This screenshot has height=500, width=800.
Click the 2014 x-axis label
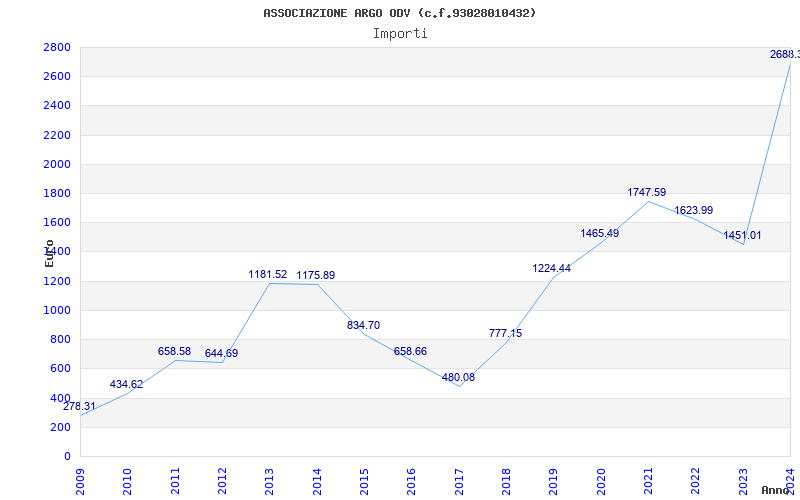(x=317, y=481)
